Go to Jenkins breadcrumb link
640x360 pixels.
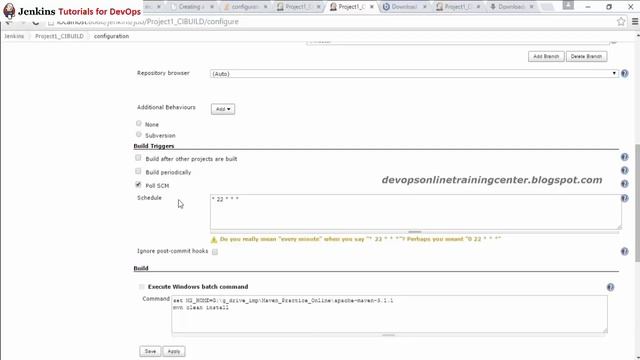pos(14,36)
